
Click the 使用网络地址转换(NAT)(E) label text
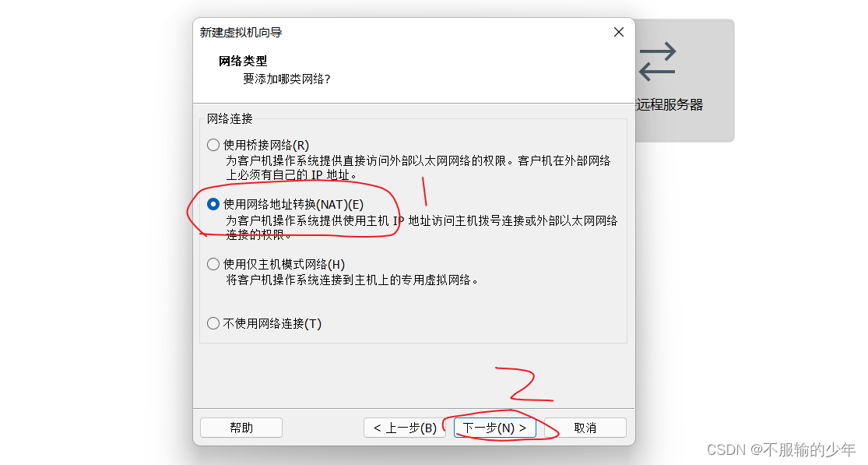tap(293, 204)
